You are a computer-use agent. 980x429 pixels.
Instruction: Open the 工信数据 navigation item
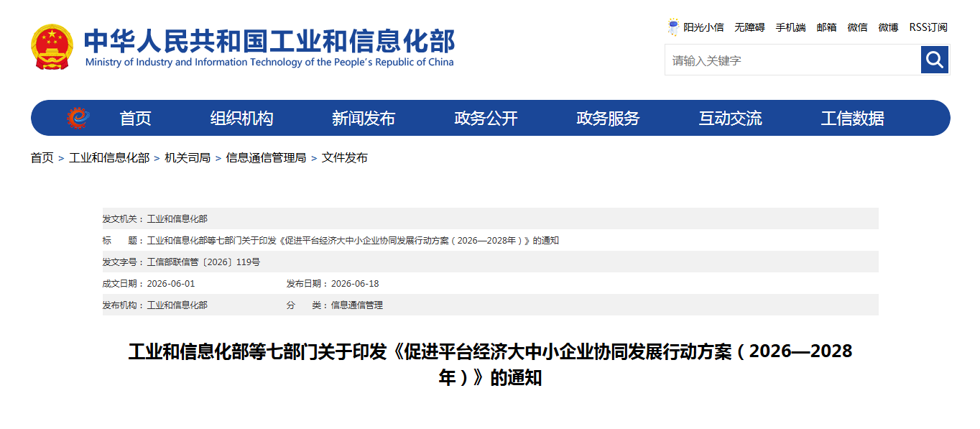(852, 119)
